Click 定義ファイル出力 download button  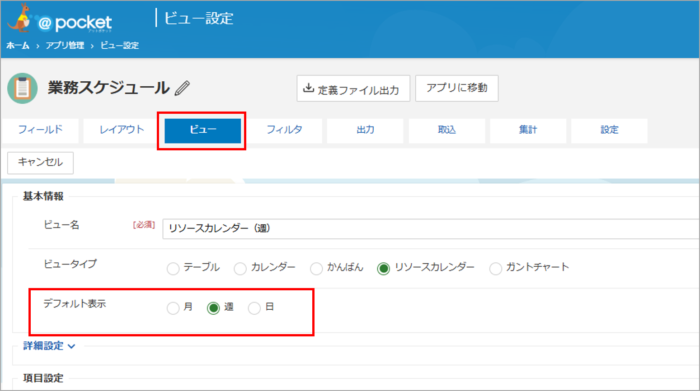[x=353, y=88]
